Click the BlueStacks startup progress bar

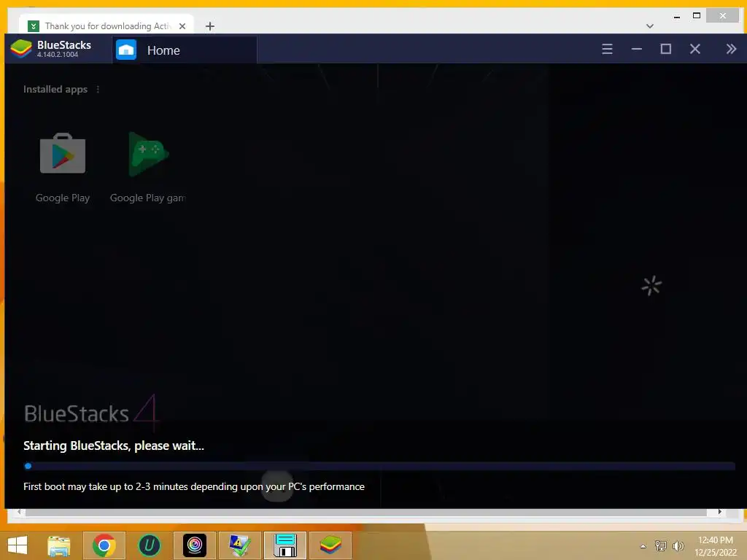point(379,466)
